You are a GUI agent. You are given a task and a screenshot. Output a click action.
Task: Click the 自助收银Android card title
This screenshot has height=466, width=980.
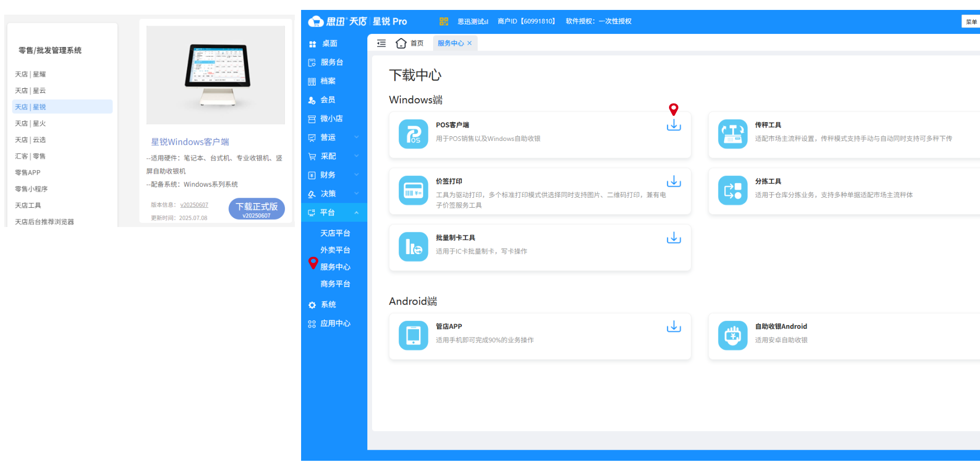click(781, 327)
